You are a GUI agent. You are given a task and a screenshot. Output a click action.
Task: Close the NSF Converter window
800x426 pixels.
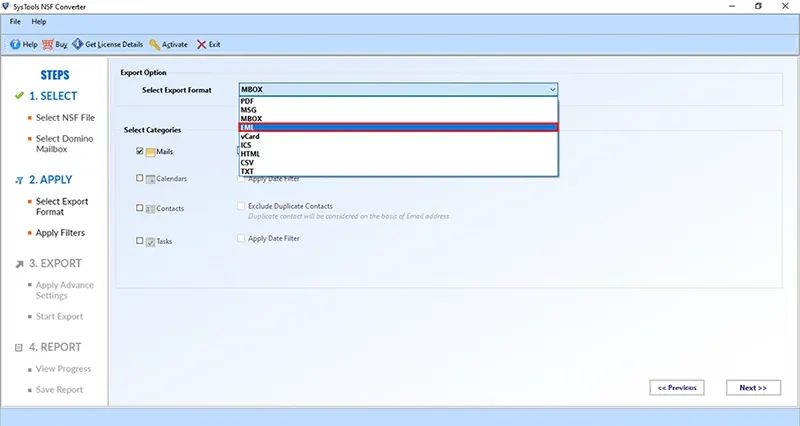pos(785,6)
